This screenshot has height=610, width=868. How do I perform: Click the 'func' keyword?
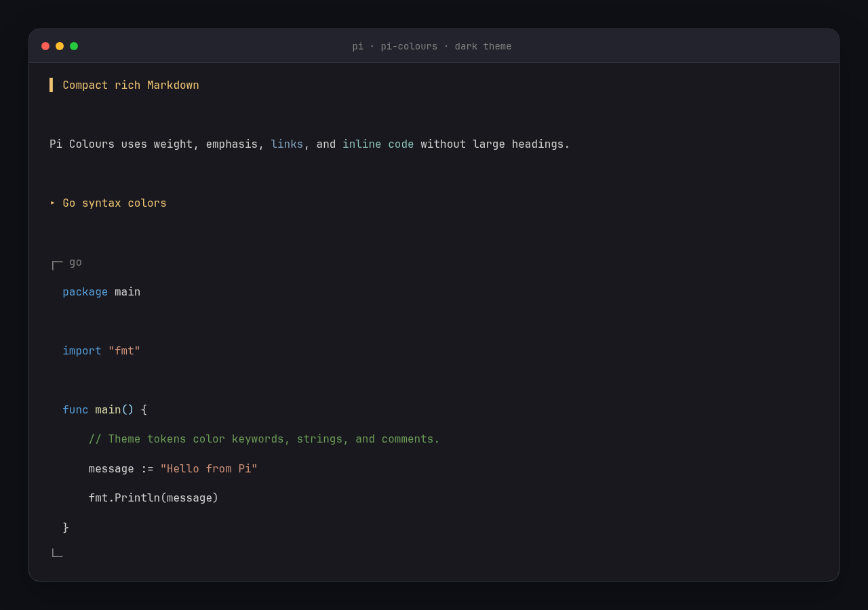[75, 410]
